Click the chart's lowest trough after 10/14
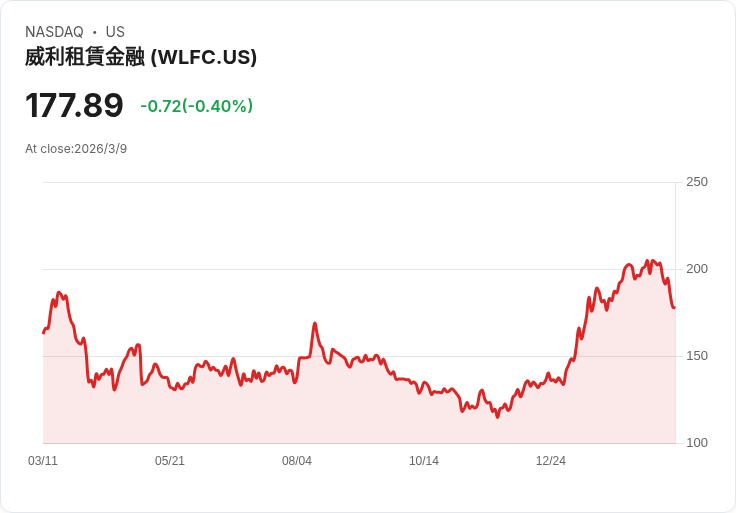 [498, 417]
